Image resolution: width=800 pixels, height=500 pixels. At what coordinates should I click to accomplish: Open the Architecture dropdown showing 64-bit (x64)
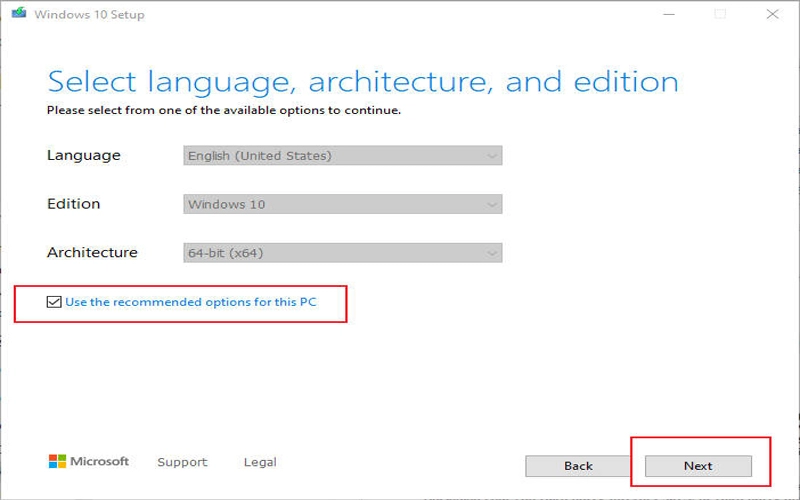click(342, 253)
